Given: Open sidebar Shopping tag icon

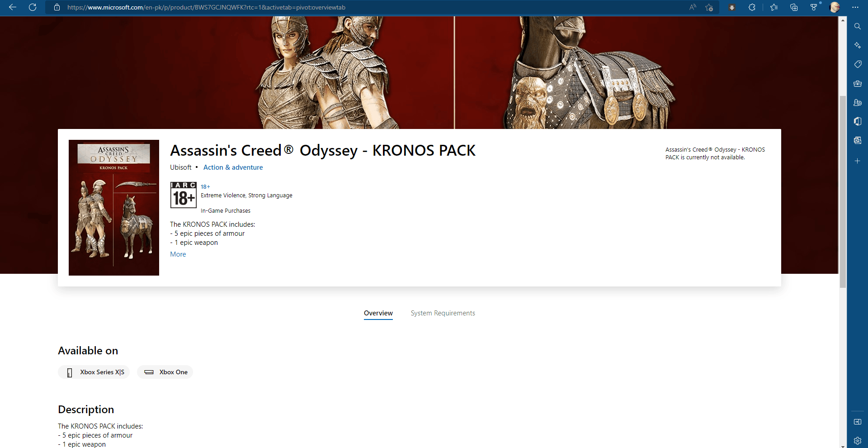Looking at the screenshot, I should (858, 64).
